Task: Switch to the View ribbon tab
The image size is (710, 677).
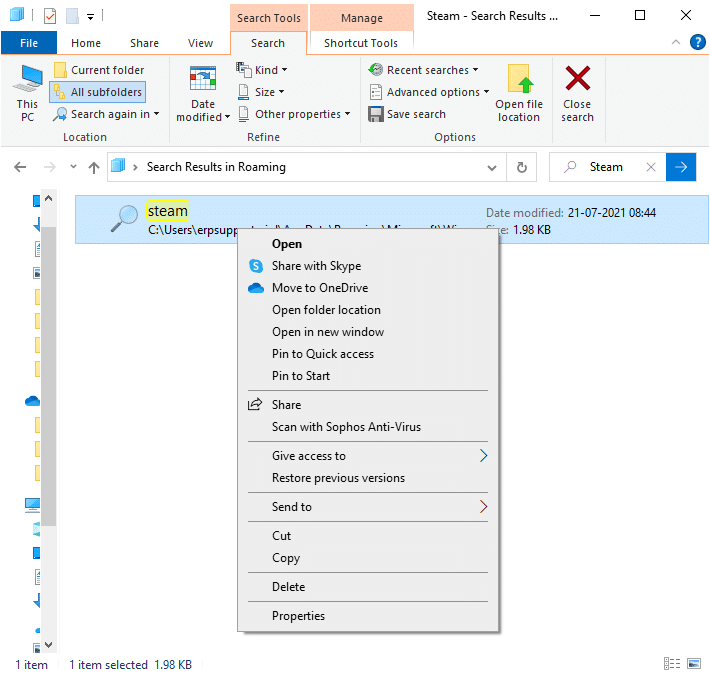Action: tap(200, 43)
